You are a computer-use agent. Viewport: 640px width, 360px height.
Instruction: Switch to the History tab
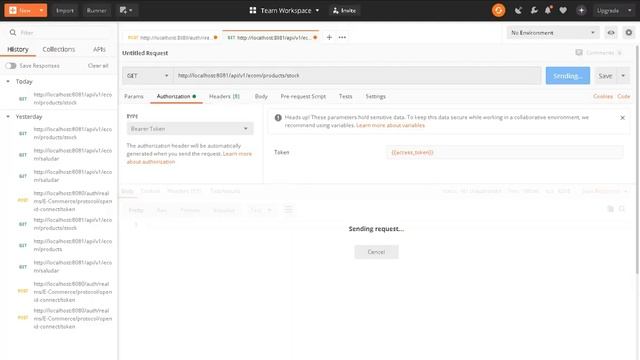pyautogui.click(x=18, y=49)
